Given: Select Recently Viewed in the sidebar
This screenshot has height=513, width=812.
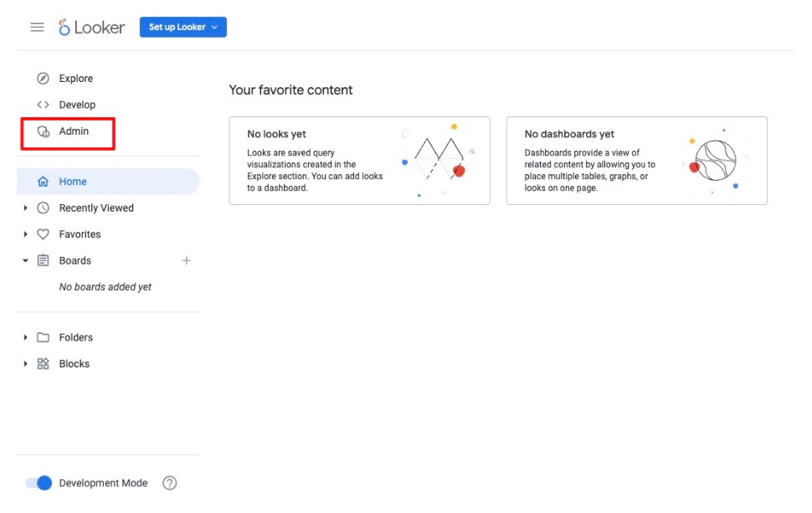Looking at the screenshot, I should [x=96, y=208].
